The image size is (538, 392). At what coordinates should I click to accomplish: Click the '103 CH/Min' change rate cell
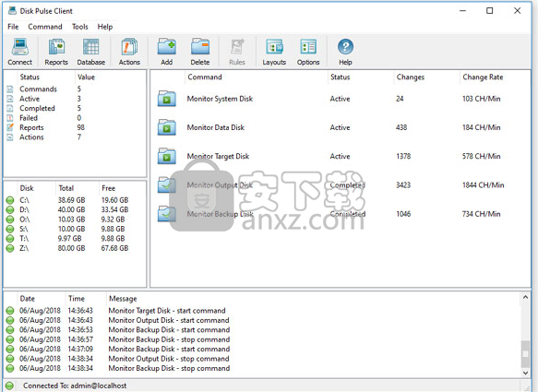[x=481, y=99]
